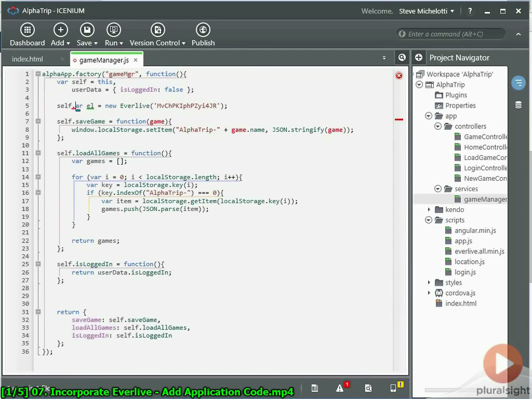Open the Plugins folder
532x399 pixels.
(451, 95)
